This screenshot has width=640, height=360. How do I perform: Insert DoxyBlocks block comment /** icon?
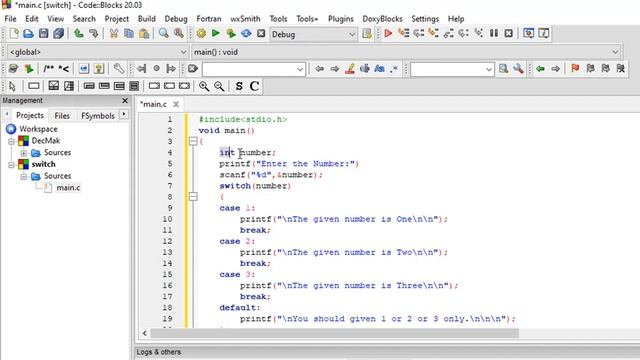click(x=49, y=69)
